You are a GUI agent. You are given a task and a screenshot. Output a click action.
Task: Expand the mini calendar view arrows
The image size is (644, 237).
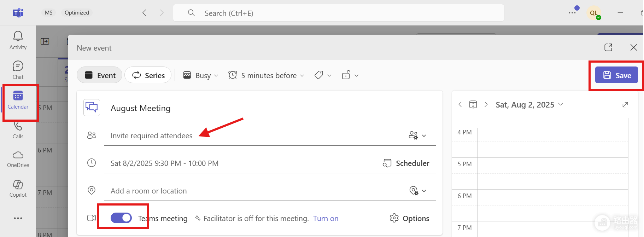(x=625, y=105)
